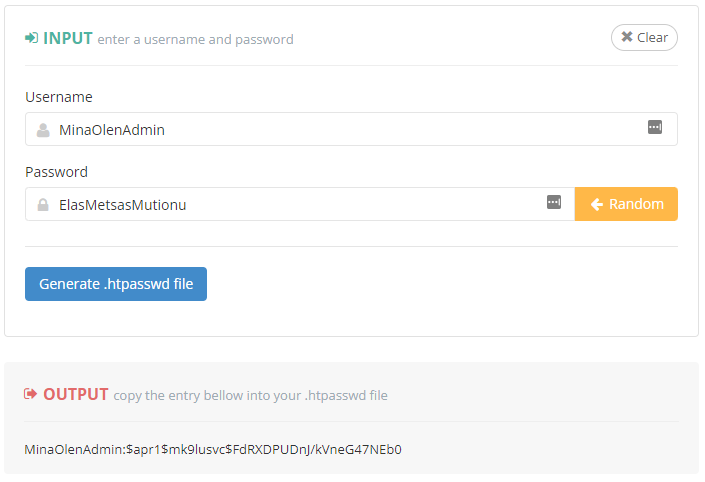Click the red OUTPUT heading text
The height and width of the screenshot is (482, 705).
point(76,394)
